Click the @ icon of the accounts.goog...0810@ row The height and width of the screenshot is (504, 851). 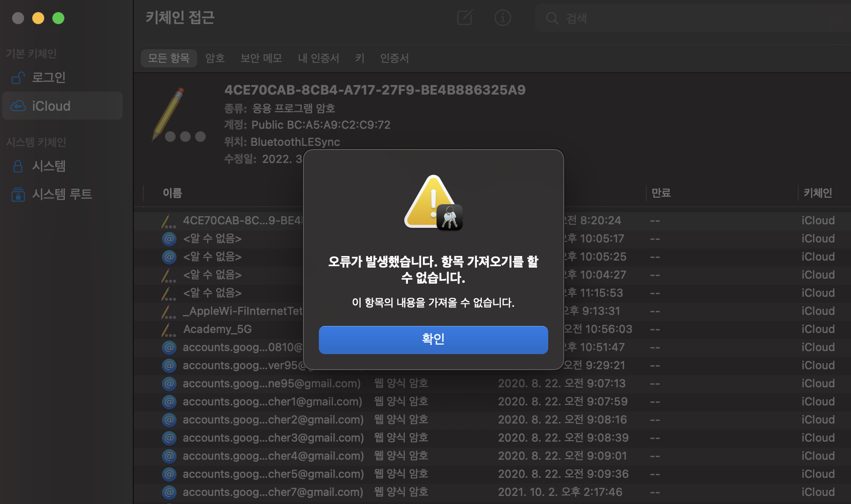[169, 347]
